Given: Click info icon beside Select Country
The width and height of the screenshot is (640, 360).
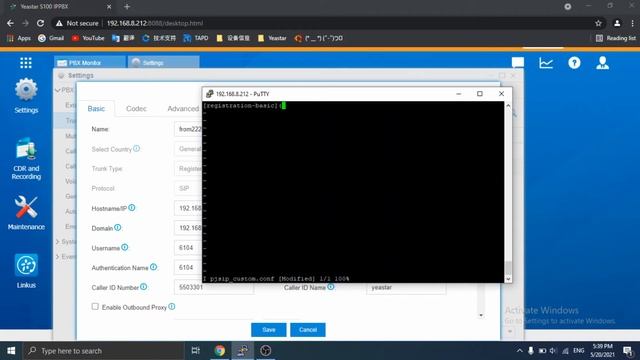Looking at the screenshot, I should [136, 149].
